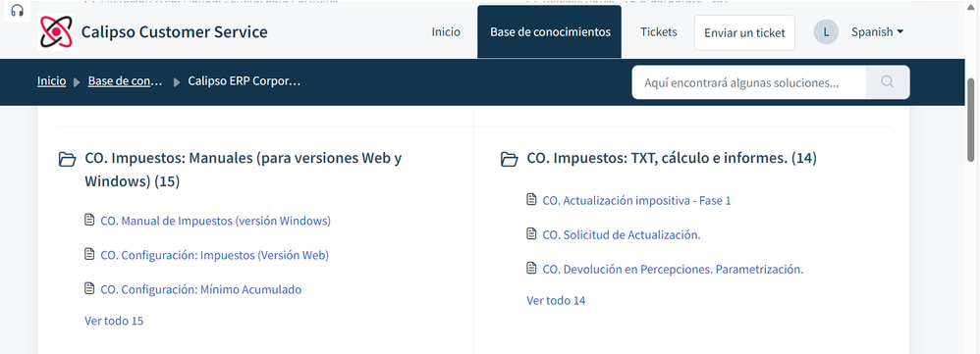The height and width of the screenshot is (354, 980).
Task: Click folder icon beside Impuestos: TXT, cálculo
Action: tap(510, 159)
